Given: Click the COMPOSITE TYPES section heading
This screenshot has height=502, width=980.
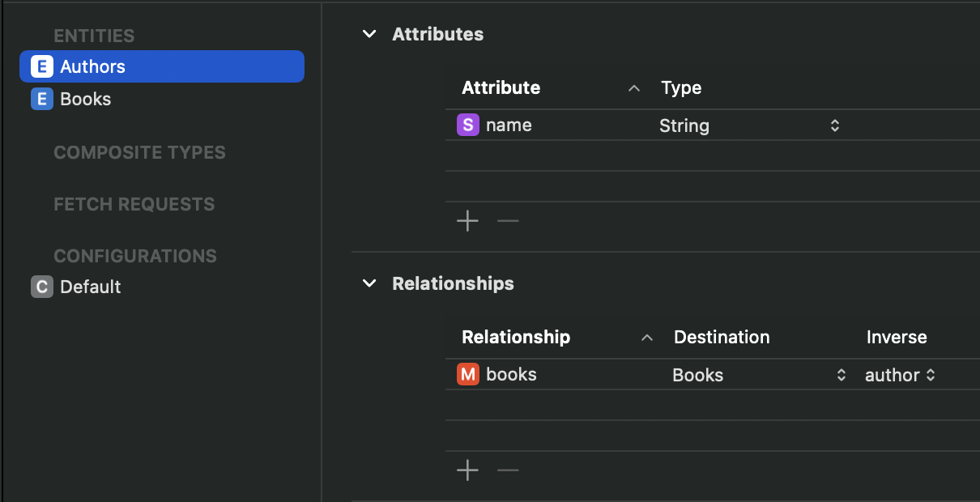Looking at the screenshot, I should coord(139,152).
